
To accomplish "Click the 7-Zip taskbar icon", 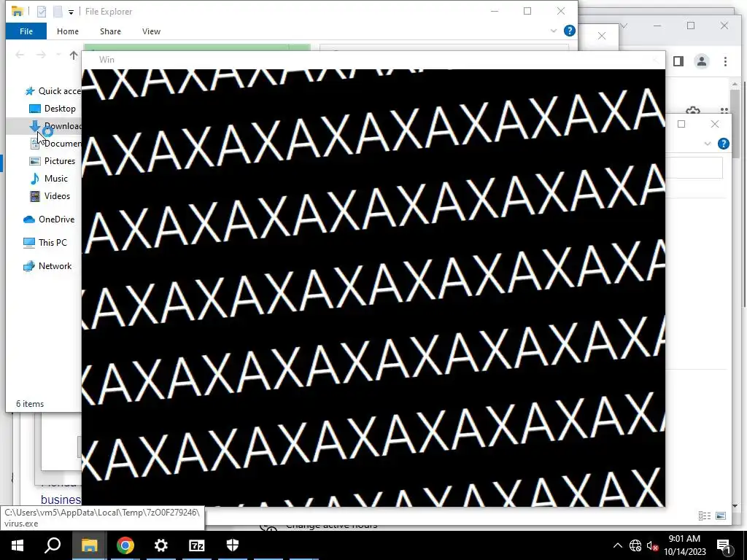I will [197, 545].
